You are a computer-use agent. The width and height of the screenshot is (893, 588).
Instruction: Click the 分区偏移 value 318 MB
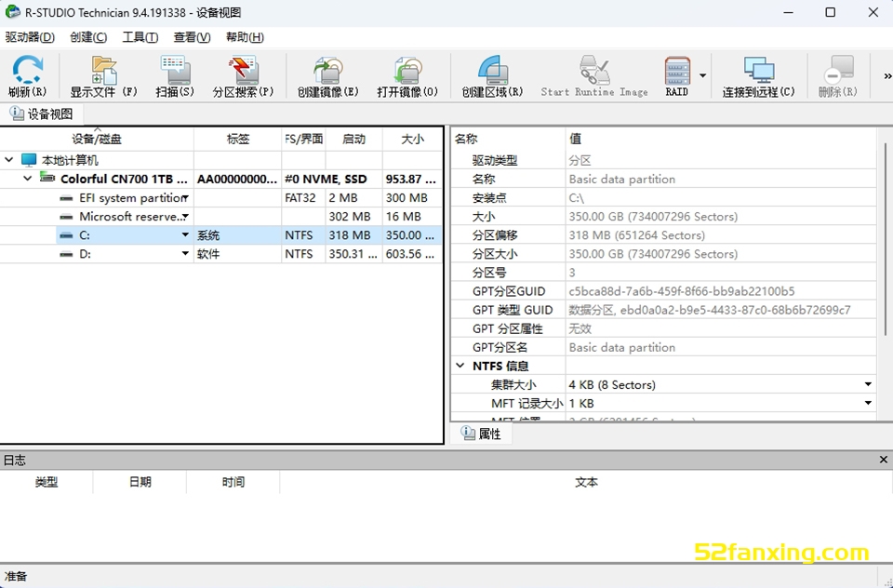click(x=636, y=235)
